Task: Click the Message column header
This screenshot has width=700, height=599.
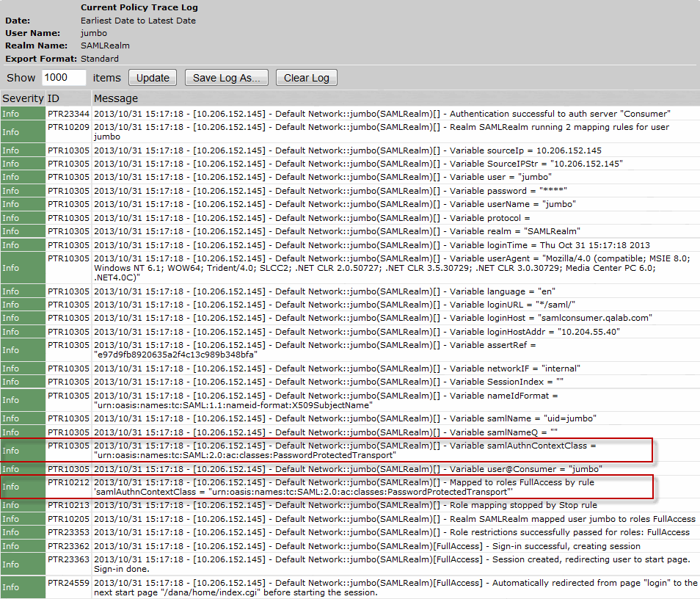Action: 115,98
